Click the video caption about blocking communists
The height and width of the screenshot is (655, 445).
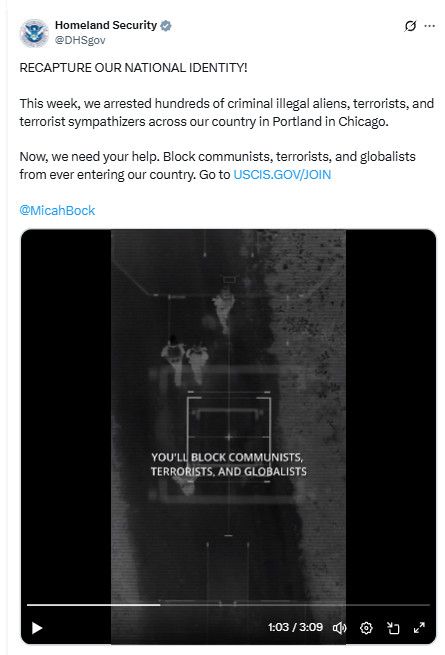coord(229,464)
